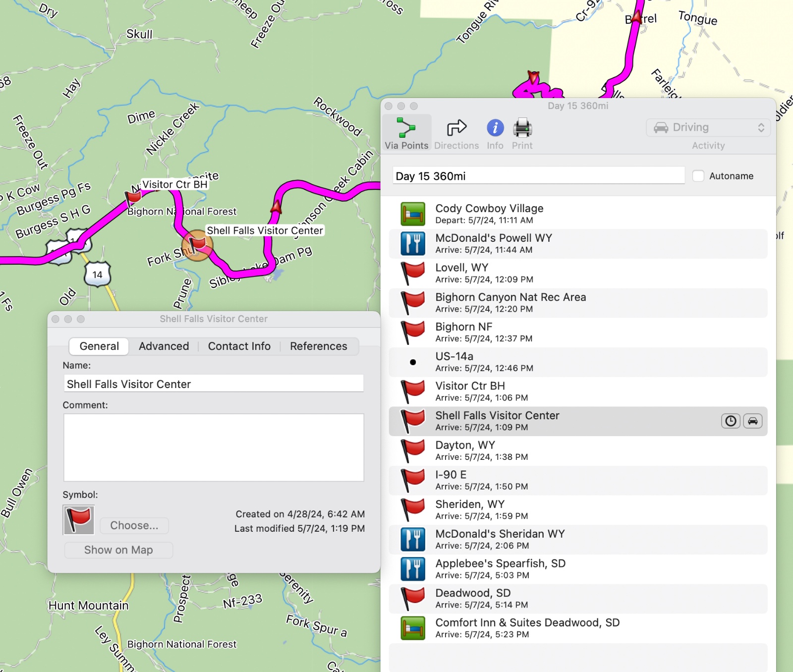Click the restaurant icon for McDonald's Sheridan WY

point(413,540)
